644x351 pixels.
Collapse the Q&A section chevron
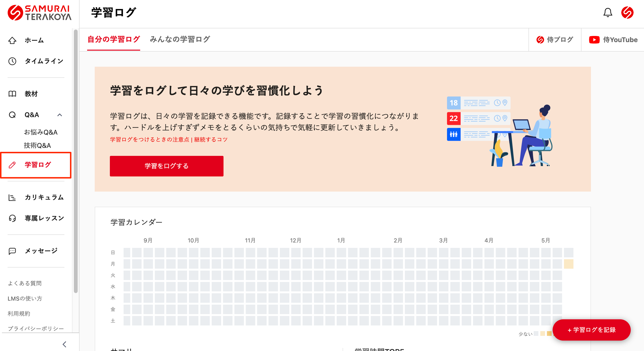point(60,115)
